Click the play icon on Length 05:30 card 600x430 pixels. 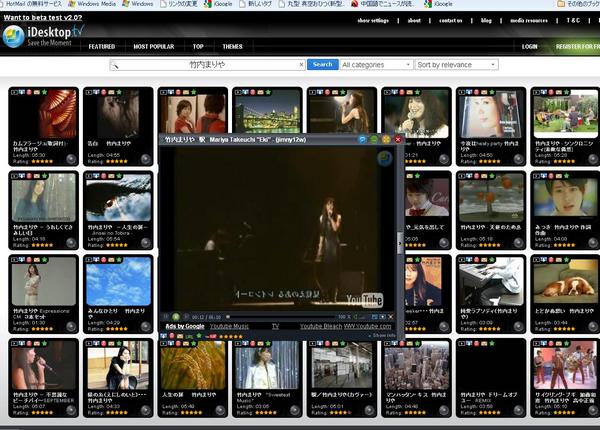(14, 92)
